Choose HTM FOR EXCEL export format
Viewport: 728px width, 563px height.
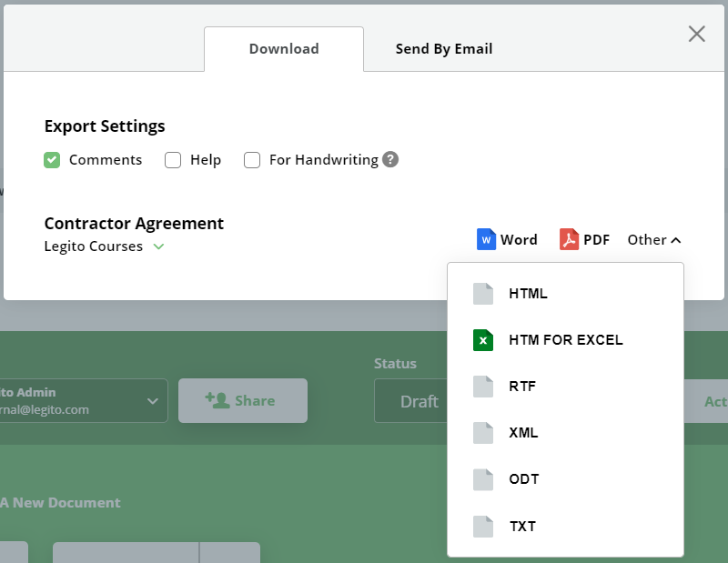tap(565, 340)
